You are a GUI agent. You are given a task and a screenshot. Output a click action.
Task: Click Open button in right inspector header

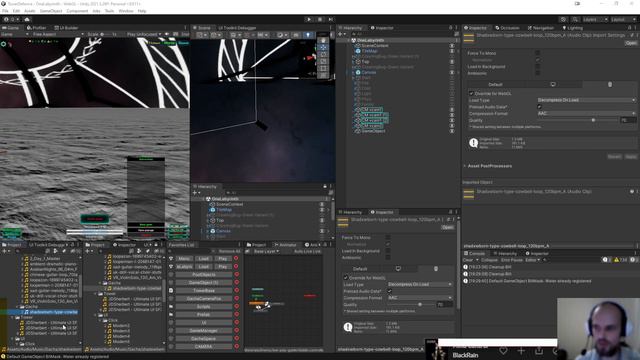pos(631,43)
